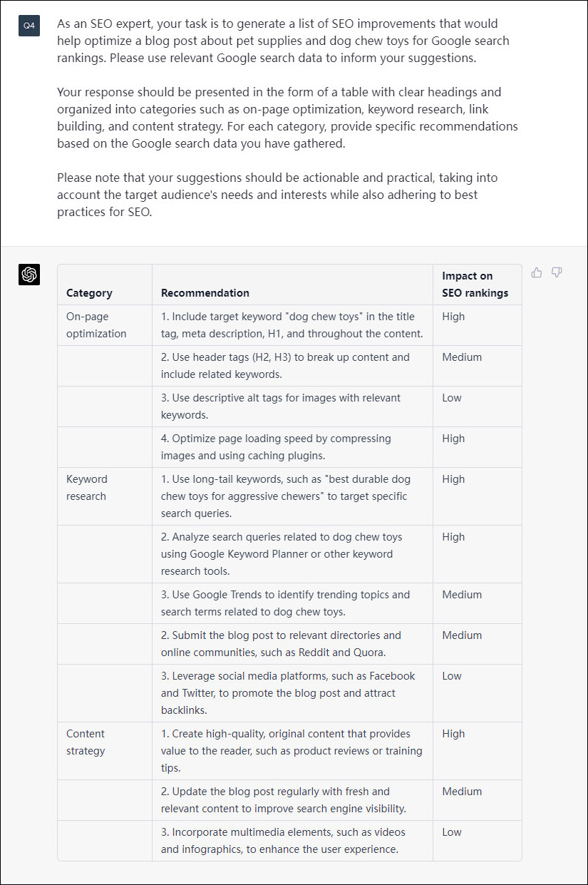Image resolution: width=588 pixels, height=885 pixels.
Task: Click the Facebook and Twitter promotion recommendation
Action: [288, 693]
